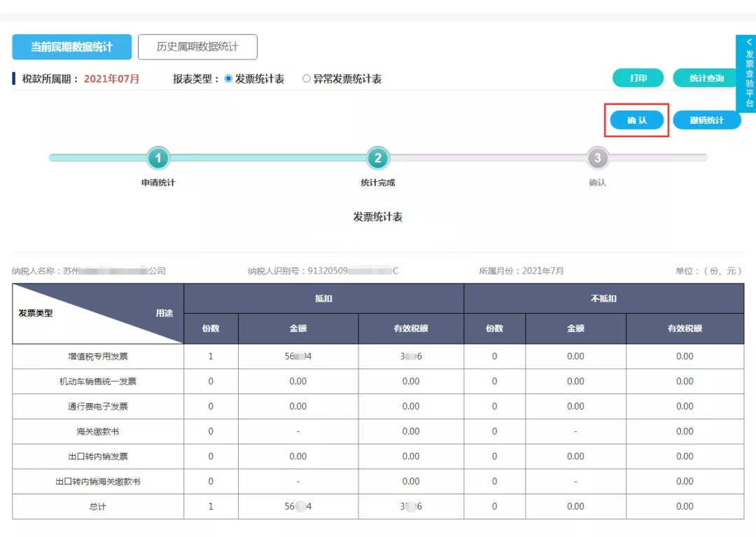This screenshot has height=537, width=756.
Task: Select the 出口转内销发票 row label
Action: pyautogui.click(x=98, y=456)
